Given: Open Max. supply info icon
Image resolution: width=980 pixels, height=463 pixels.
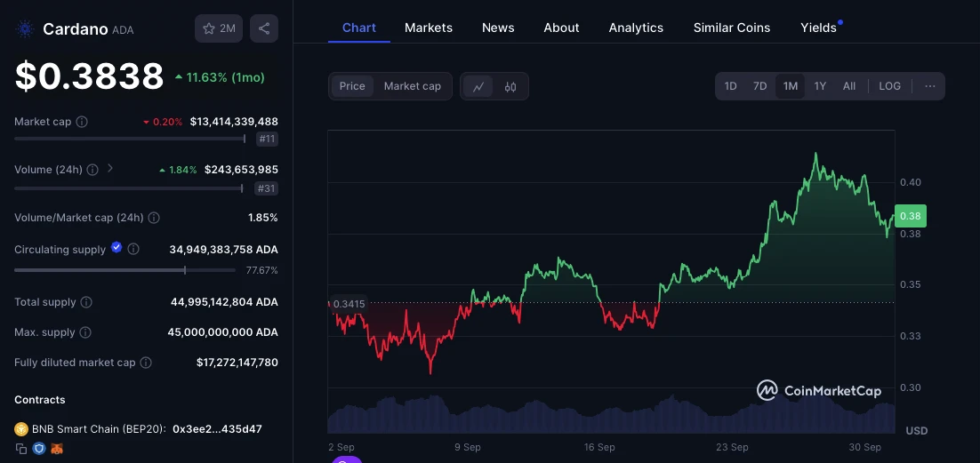Looking at the screenshot, I should [x=85, y=332].
